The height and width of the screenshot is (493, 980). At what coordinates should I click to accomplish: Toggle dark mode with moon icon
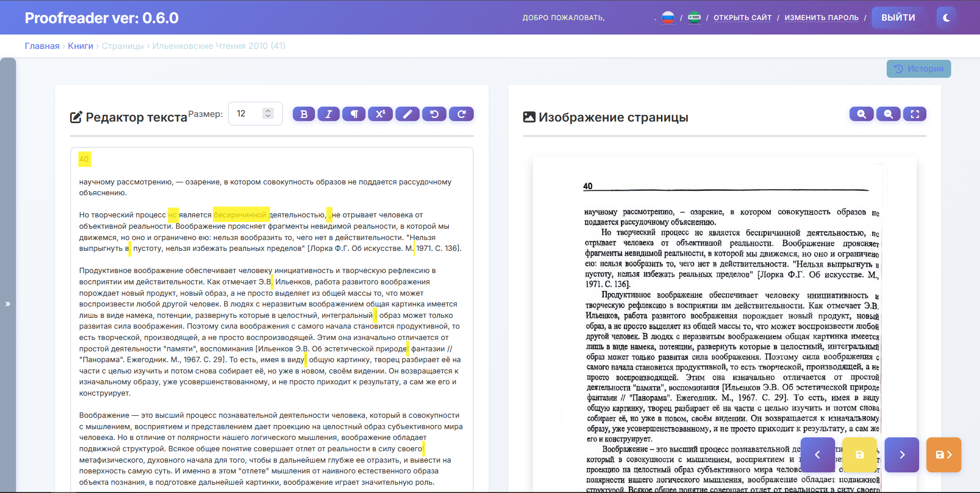pyautogui.click(x=946, y=18)
